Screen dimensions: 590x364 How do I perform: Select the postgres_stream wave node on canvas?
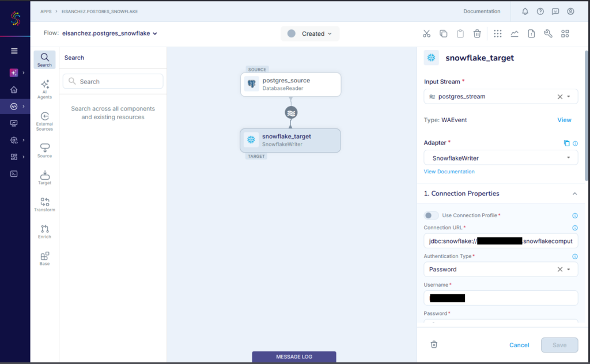point(291,112)
